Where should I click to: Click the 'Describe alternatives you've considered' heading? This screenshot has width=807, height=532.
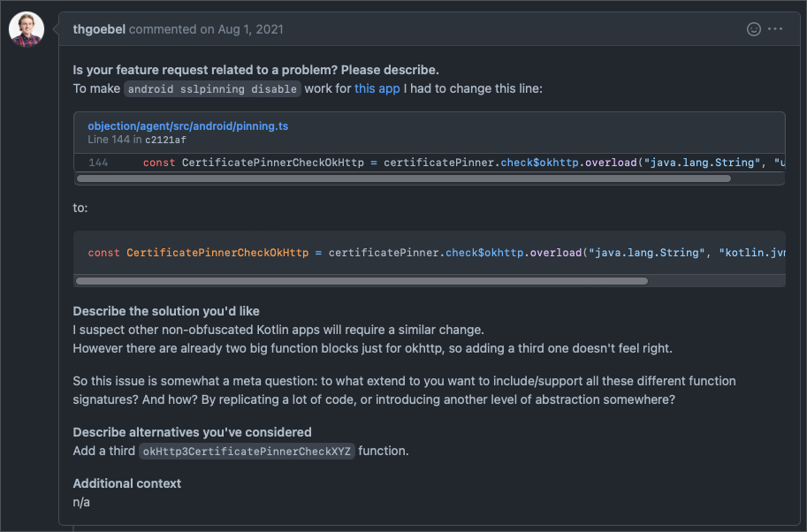tap(192, 432)
